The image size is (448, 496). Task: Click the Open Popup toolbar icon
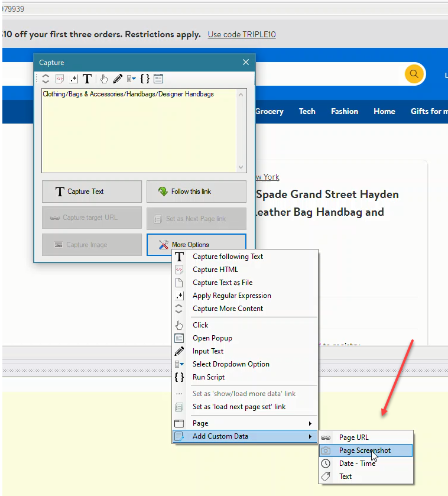point(158,79)
